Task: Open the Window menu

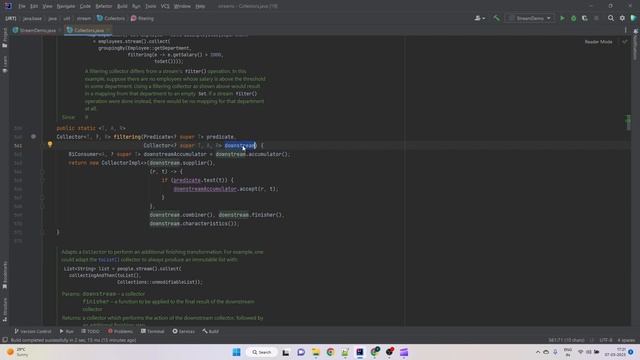Action: [x=182, y=6]
